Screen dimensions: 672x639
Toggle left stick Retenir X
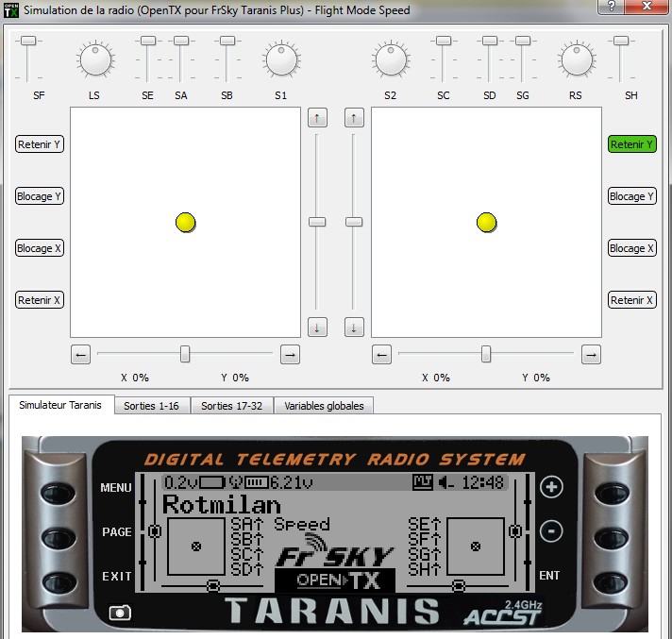(40, 299)
